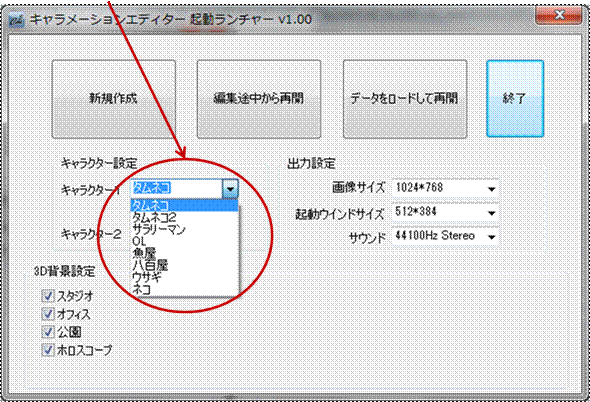Toggle the 公園 checkbox
Image resolution: width=590 pixels, height=402 pixels.
click(x=48, y=332)
